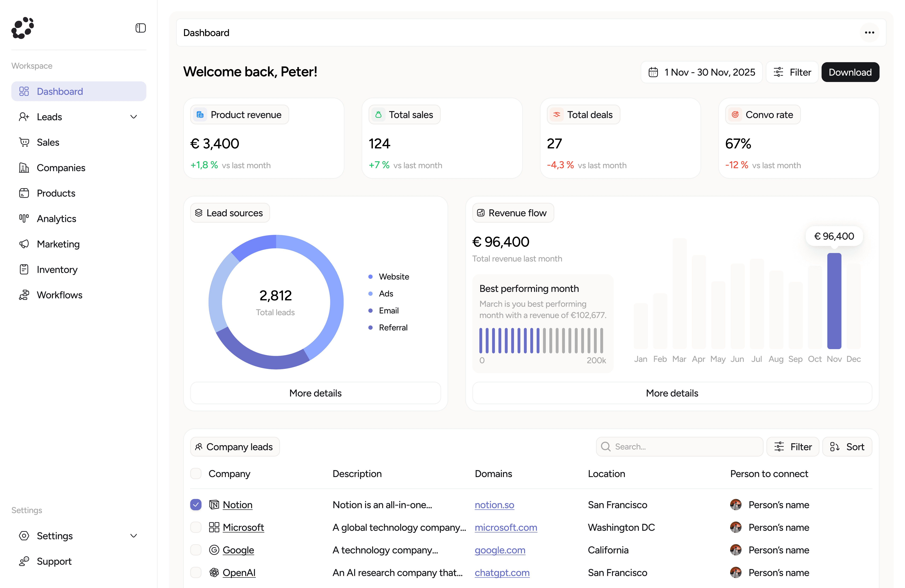
Task: Open the microsoft.com domain link
Action: click(506, 528)
